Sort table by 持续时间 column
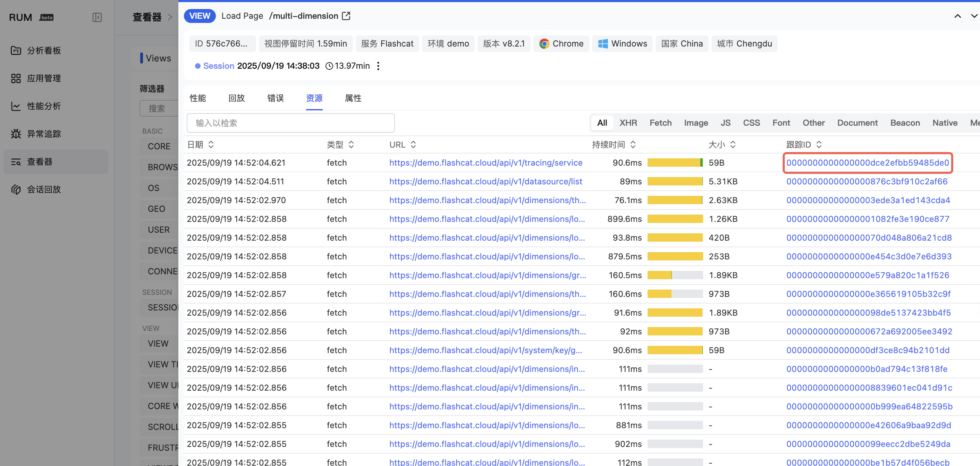Viewport: 980px width, 466px height. pyautogui.click(x=633, y=145)
